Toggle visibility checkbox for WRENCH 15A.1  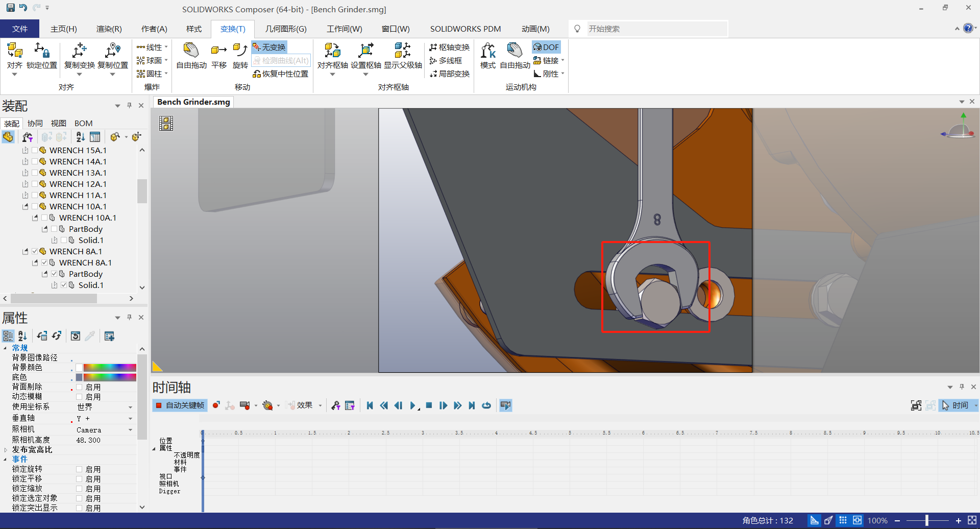point(35,150)
